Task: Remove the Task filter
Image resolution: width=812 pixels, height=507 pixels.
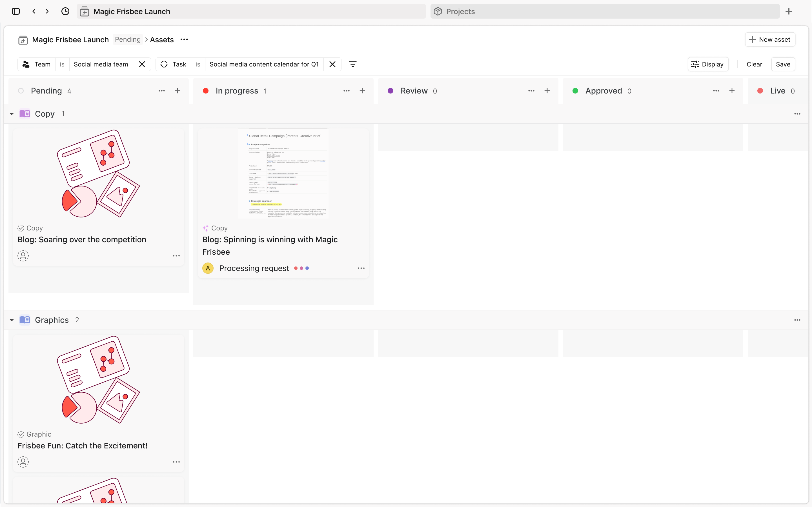Action: [x=332, y=64]
